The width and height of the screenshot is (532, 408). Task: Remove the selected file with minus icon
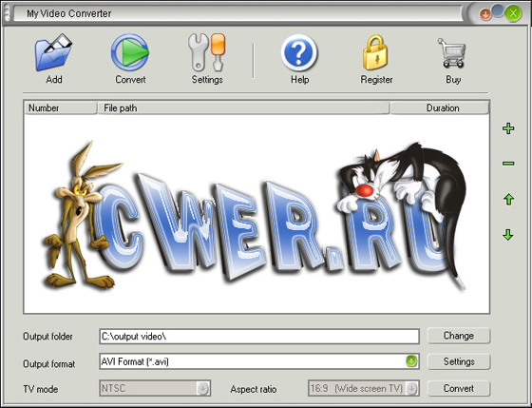508,164
